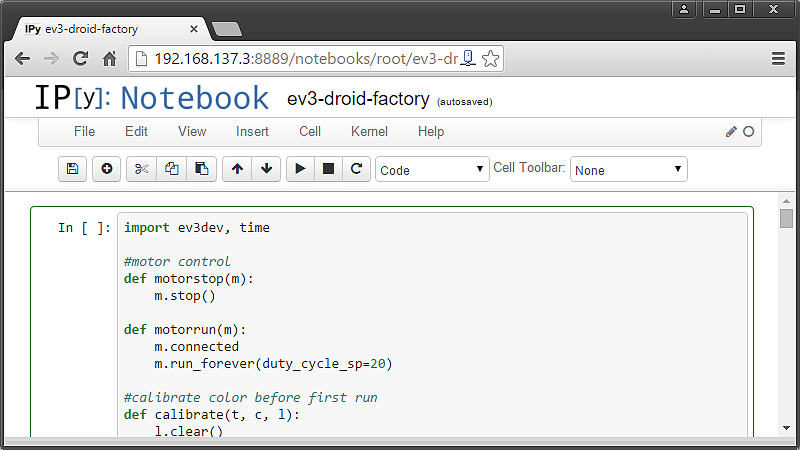Restart the kernel with the circular arrow icon

[x=356, y=169]
